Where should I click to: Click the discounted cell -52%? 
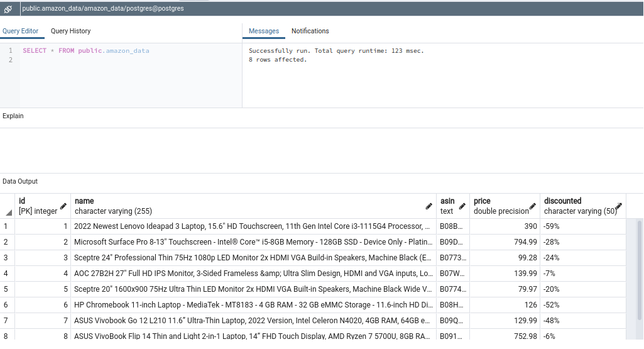click(x=583, y=305)
